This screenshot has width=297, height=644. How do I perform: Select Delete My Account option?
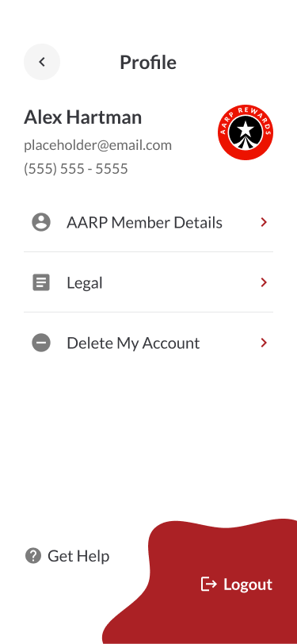149,343
